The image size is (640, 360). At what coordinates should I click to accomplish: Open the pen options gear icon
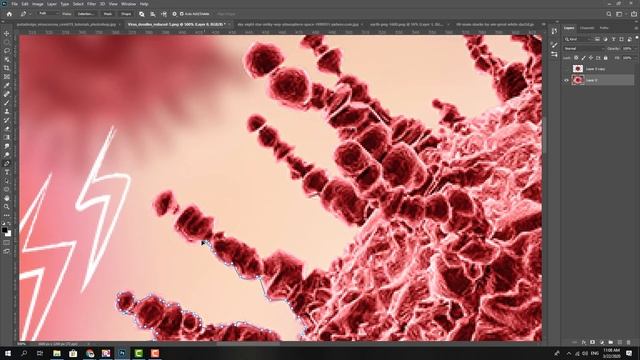[174, 14]
